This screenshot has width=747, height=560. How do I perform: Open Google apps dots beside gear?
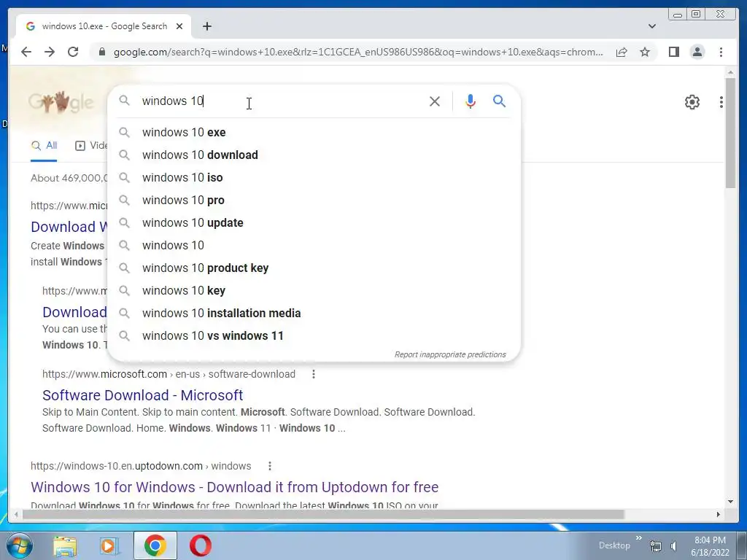(721, 102)
